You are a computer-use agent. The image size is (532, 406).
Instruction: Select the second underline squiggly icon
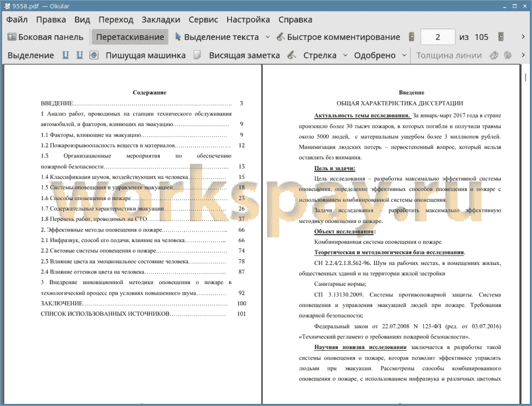click(x=79, y=55)
